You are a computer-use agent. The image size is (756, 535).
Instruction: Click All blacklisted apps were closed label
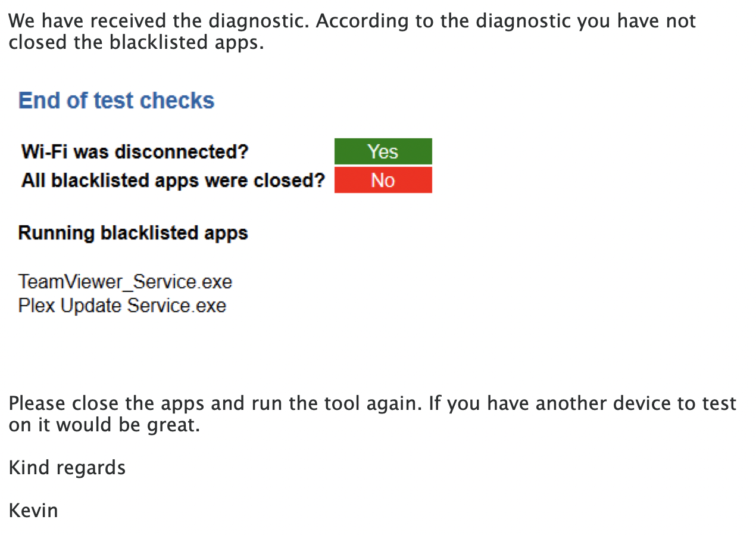tap(173, 180)
